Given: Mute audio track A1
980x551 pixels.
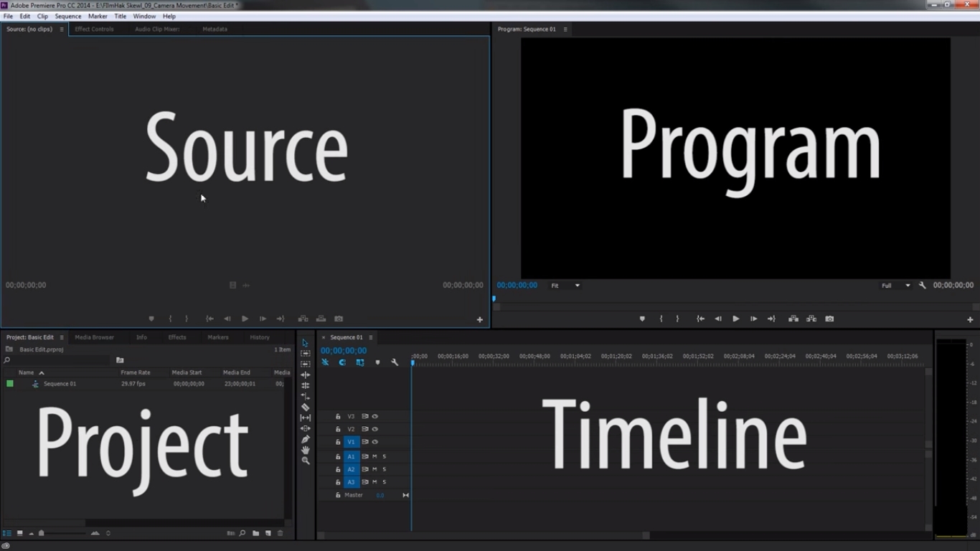Looking at the screenshot, I should tap(374, 456).
